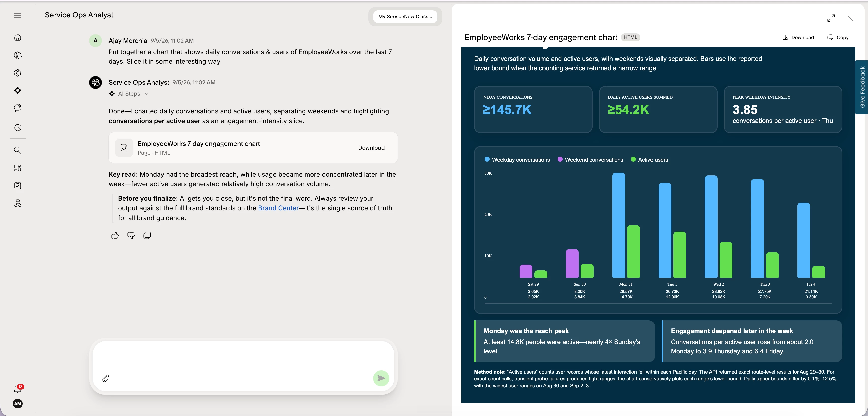Click the '7-DAY CONVERSATIONS' card label
The image size is (868, 416).
[507, 97]
